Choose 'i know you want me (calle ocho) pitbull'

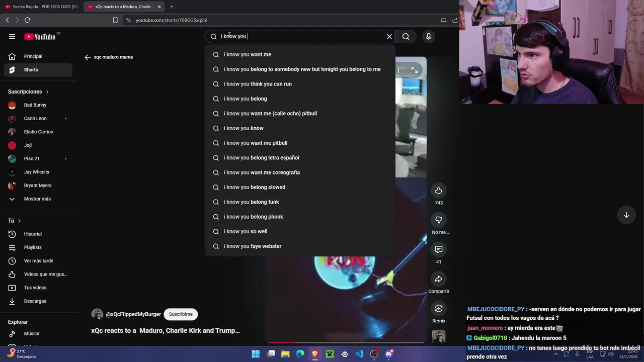click(300, 114)
